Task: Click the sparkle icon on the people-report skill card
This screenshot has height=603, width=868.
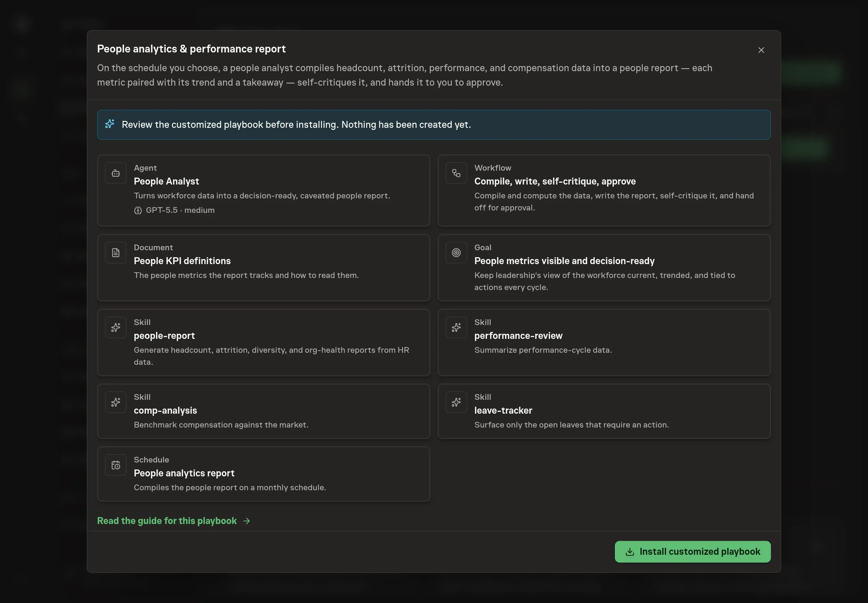Action: 115,327
